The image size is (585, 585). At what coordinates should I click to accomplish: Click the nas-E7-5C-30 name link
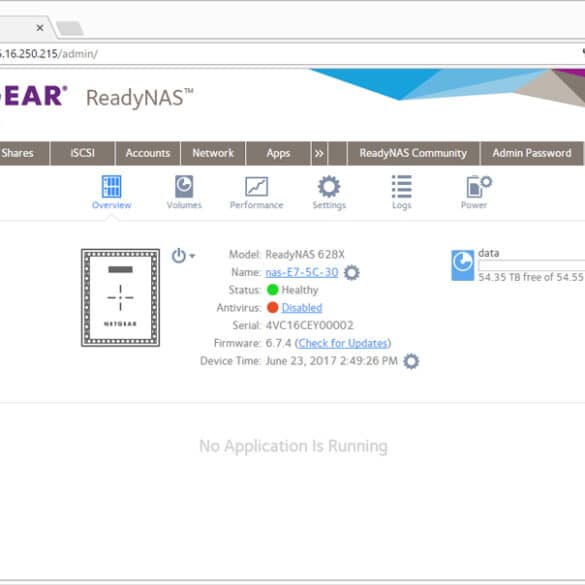(x=302, y=272)
